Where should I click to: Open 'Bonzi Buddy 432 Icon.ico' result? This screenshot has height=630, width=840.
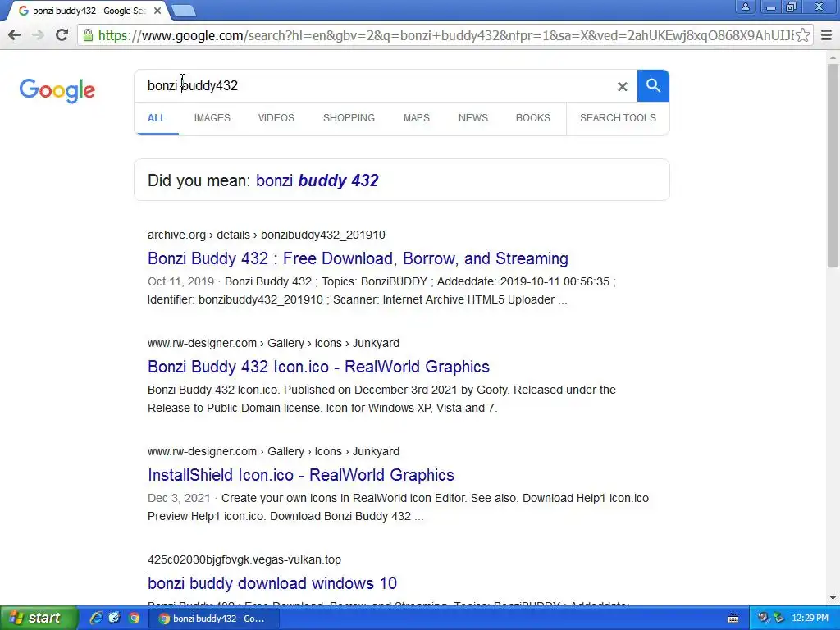tap(319, 367)
